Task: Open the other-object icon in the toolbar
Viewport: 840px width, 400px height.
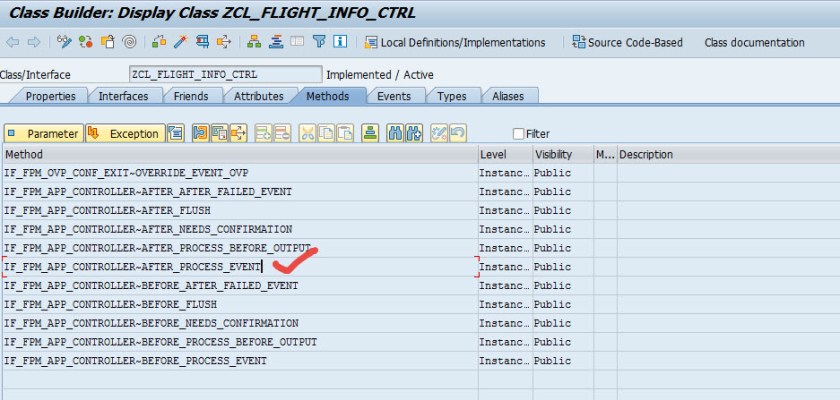Action: (x=108, y=42)
